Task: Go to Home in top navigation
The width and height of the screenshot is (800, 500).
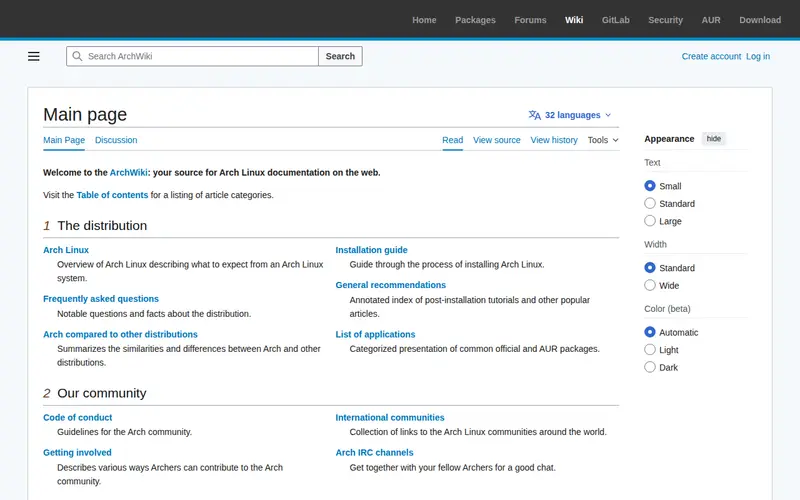Action: pos(424,20)
